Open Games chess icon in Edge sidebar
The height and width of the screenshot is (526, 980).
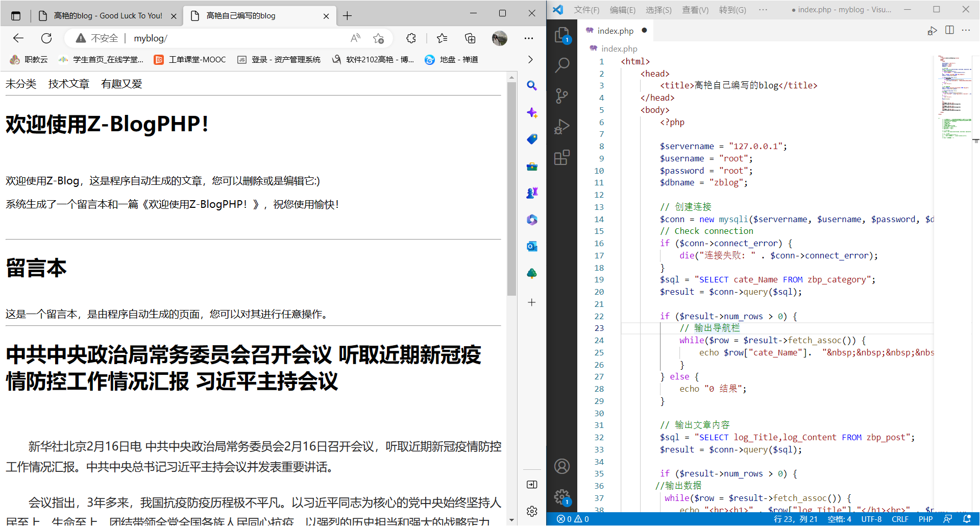coord(532,193)
